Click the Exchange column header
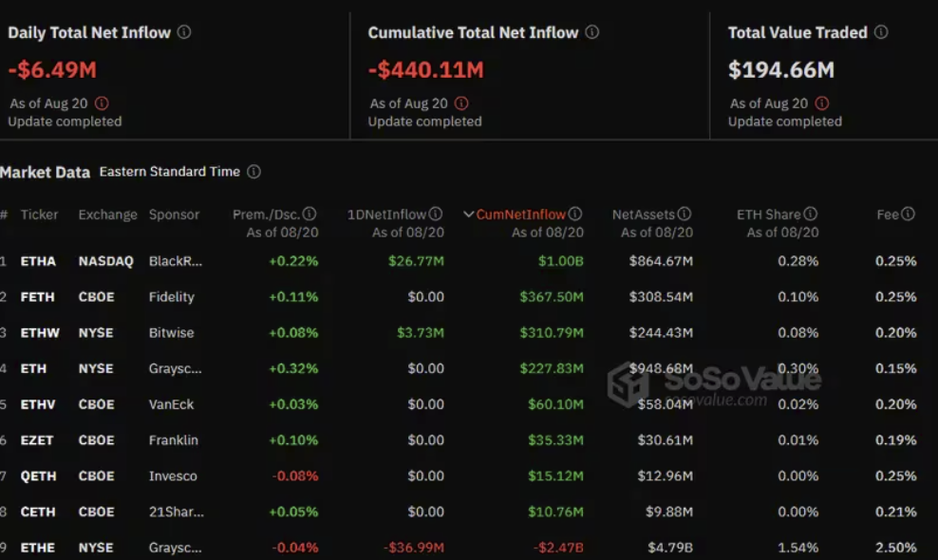The image size is (938, 560). click(x=107, y=215)
